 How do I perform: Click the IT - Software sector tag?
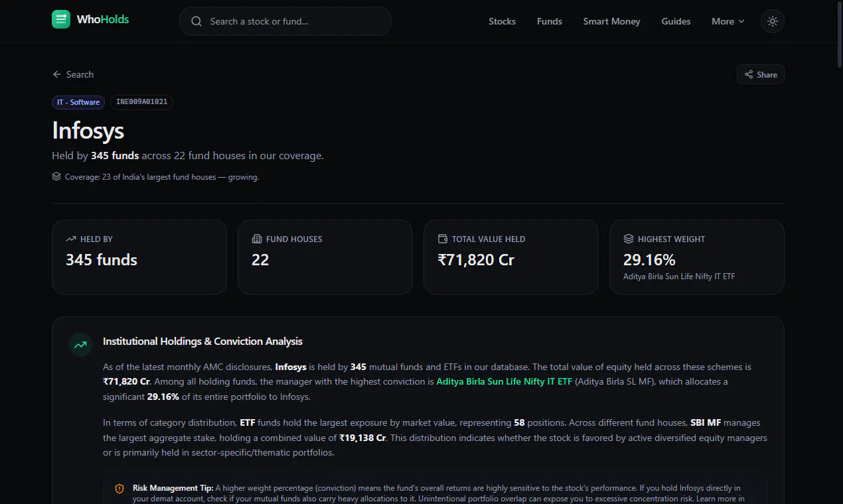pyautogui.click(x=78, y=102)
